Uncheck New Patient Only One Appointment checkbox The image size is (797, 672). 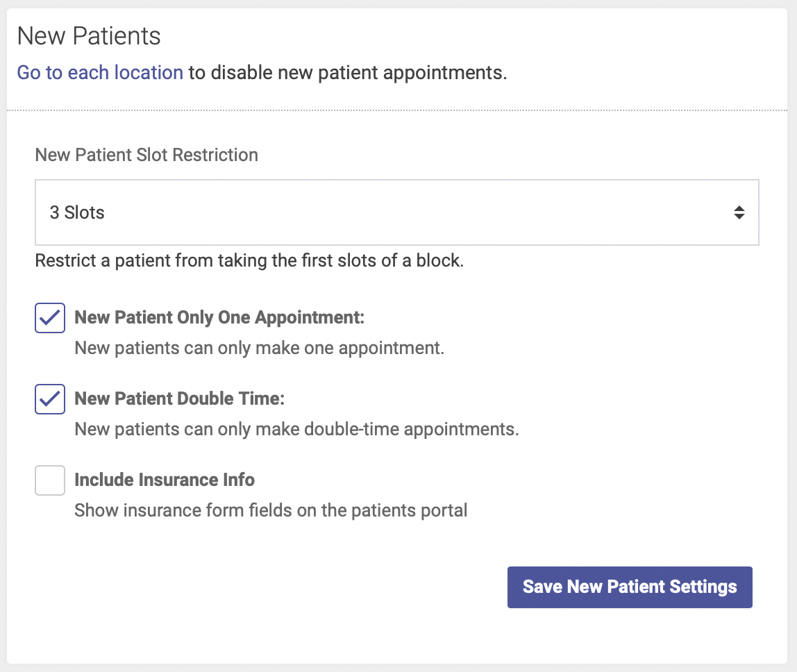(x=50, y=318)
